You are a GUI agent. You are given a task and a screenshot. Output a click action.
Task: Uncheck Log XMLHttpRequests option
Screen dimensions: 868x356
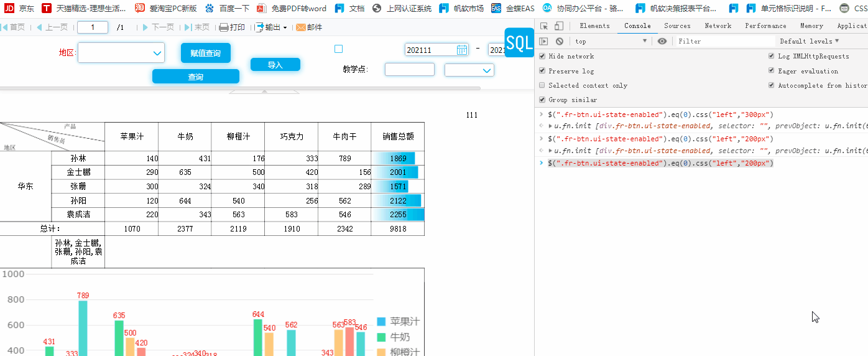(772, 56)
